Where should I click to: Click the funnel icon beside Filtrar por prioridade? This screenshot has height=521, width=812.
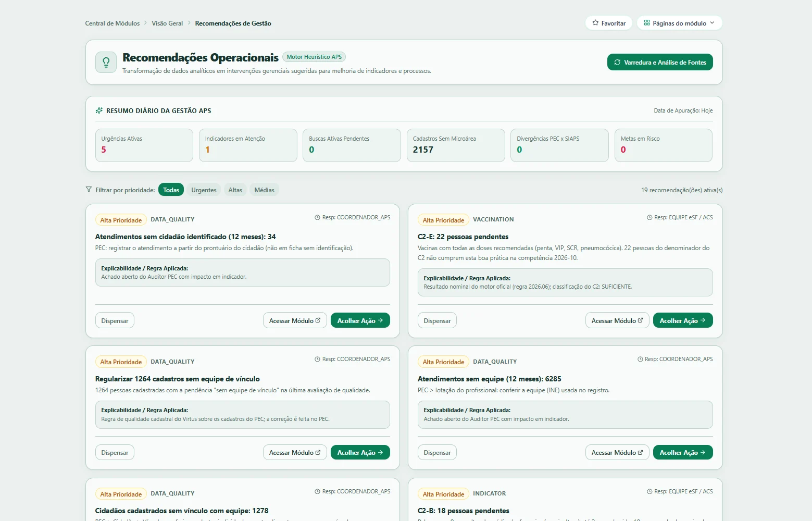tap(89, 190)
